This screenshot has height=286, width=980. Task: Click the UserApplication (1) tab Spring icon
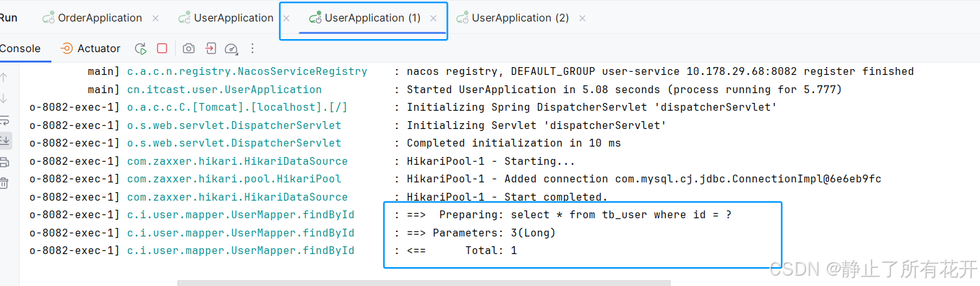[x=316, y=18]
